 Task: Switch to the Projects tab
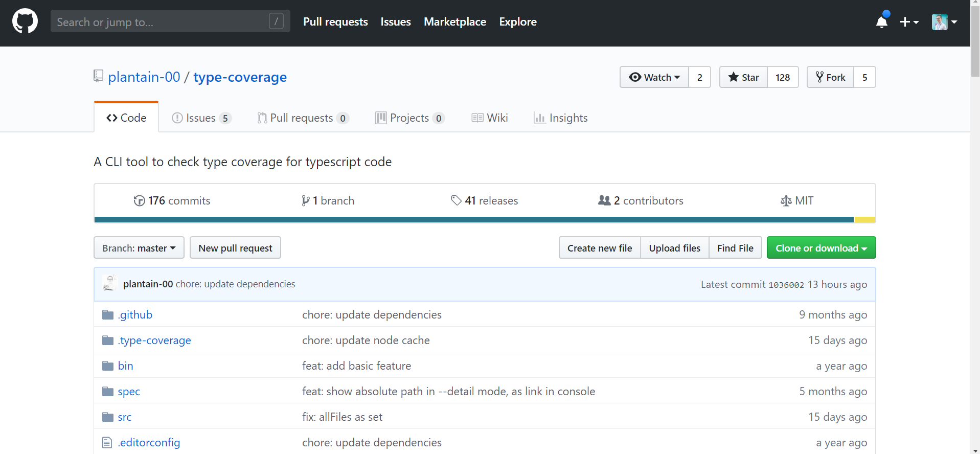(x=410, y=118)
